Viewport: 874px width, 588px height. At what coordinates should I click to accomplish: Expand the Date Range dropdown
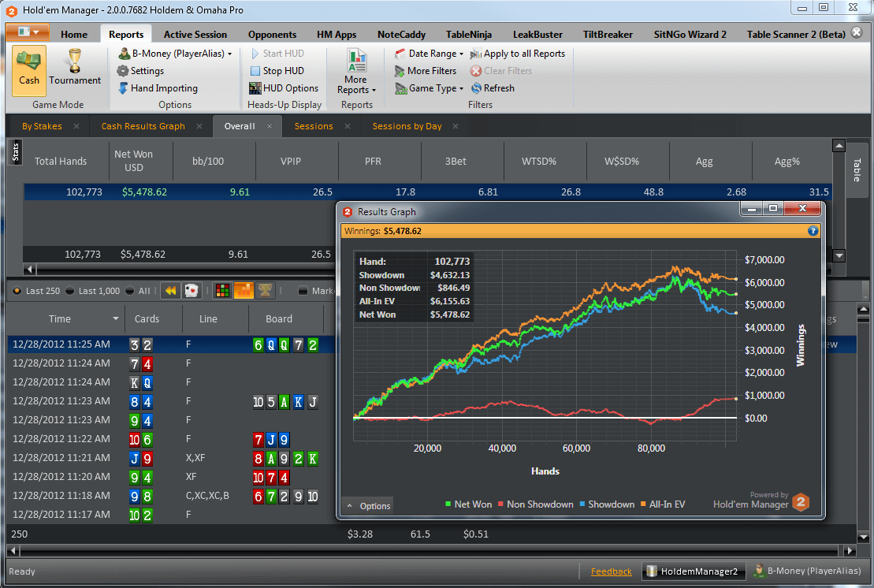click(x=430, y=54)
